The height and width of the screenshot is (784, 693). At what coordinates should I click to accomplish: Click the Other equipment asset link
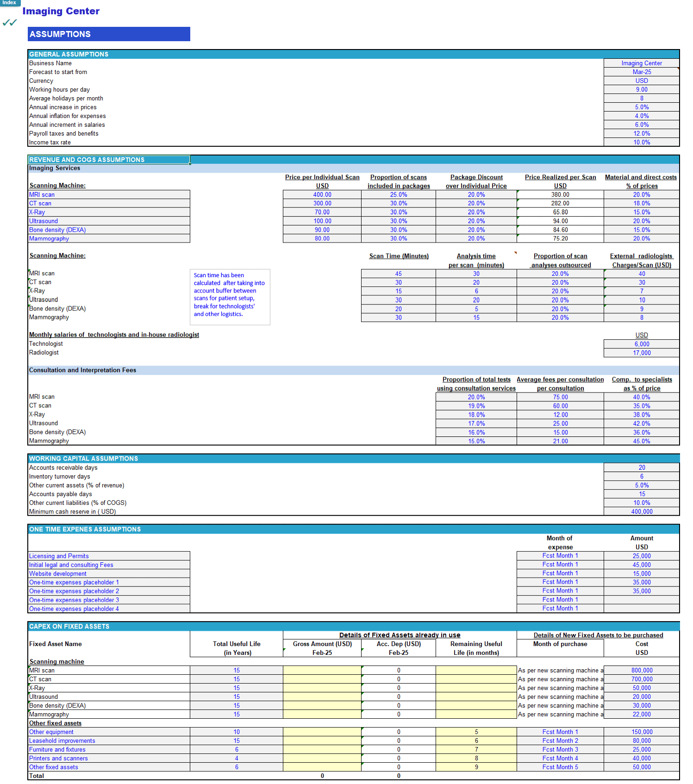tap(51, 732)
